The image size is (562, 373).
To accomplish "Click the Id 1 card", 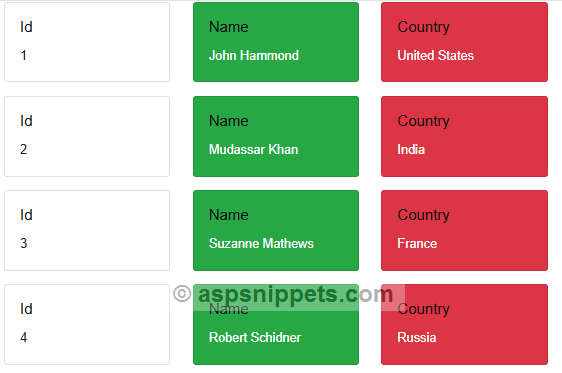I will tap(87, 42).
